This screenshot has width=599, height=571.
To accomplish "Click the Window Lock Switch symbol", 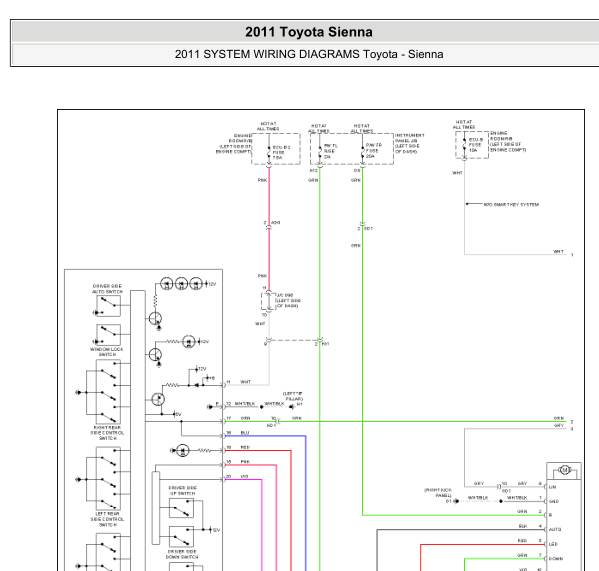I will click(x=108, y=335).
